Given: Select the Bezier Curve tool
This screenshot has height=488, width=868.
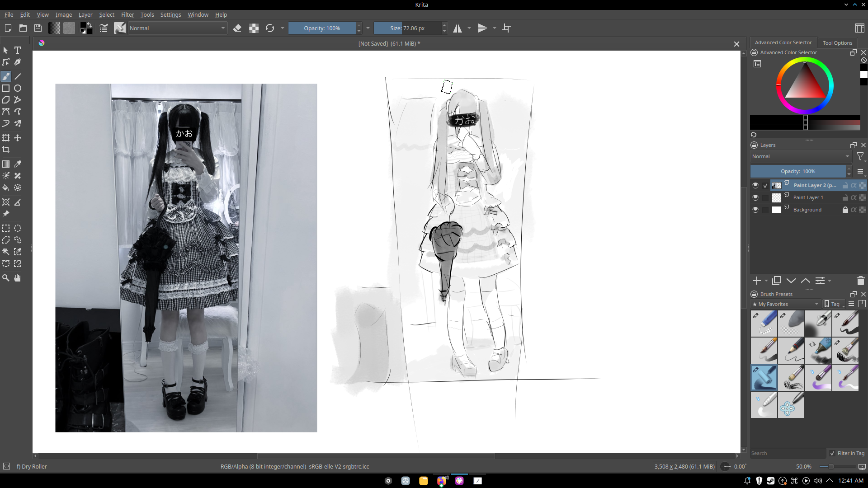Looking at the screenshot, I should [x=6, y=112].
